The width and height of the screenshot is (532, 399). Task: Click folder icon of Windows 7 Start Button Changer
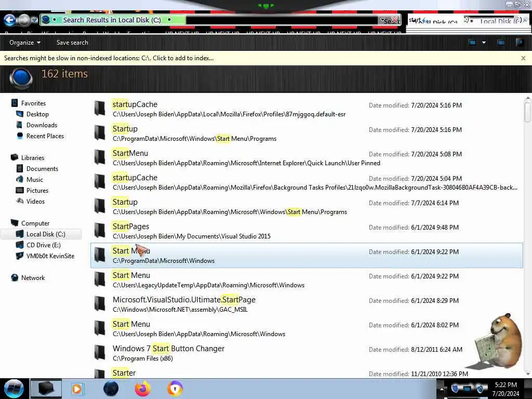[x=99, y=353]
